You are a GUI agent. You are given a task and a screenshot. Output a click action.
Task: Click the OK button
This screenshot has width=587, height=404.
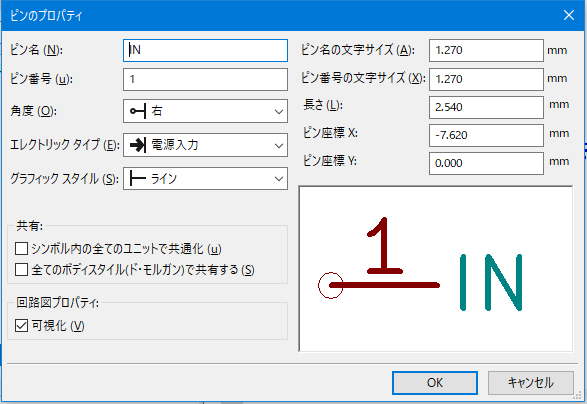coord(435,383)
